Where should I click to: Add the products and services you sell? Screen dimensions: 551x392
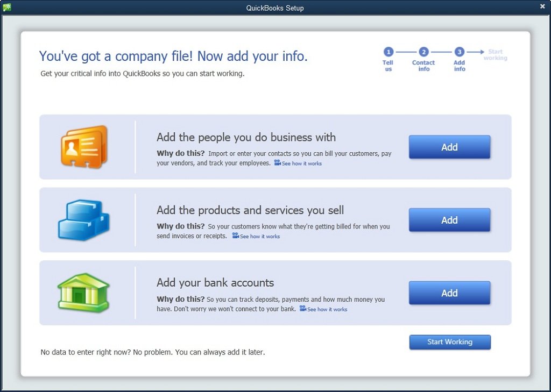click(450, 219)
